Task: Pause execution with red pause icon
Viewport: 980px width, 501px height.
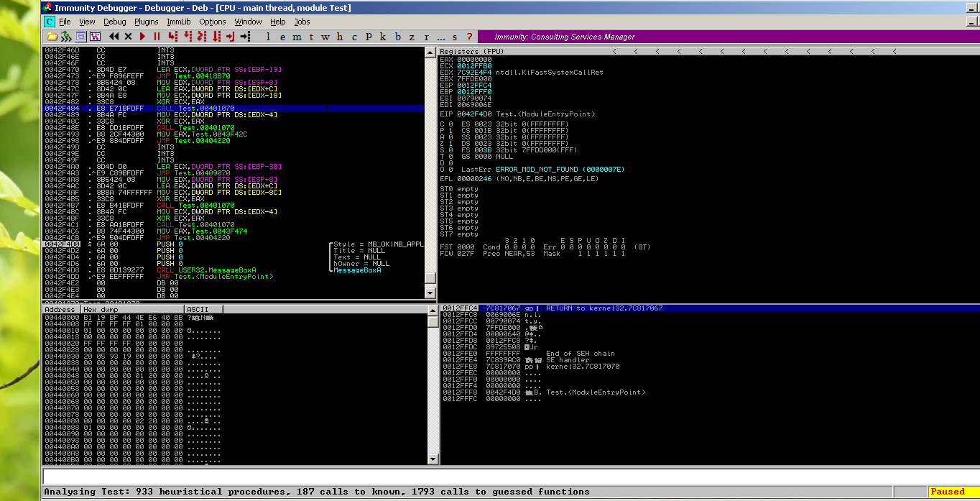Action: [157, 37]
